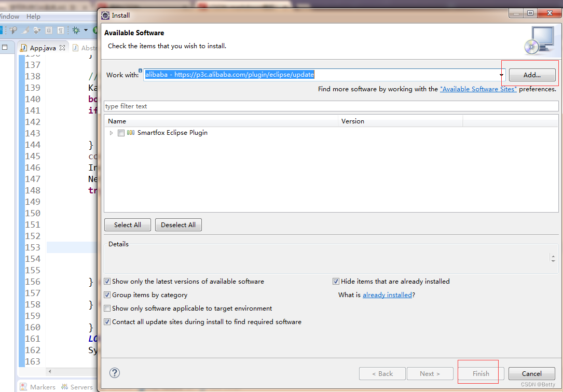Screen dimensions: 563x392
Task: Click line number 161 in editor
Action: click(x=33, y=339)
